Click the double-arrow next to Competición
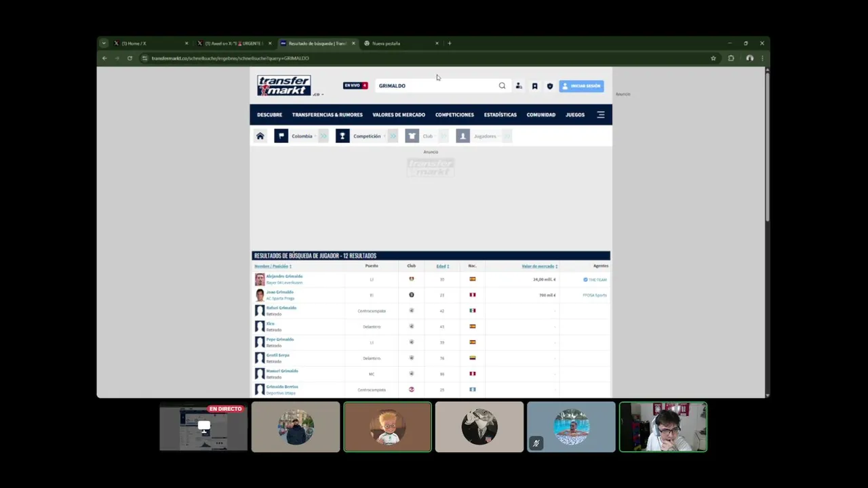Viewport: 868px width, 488px height. point(393,136)
